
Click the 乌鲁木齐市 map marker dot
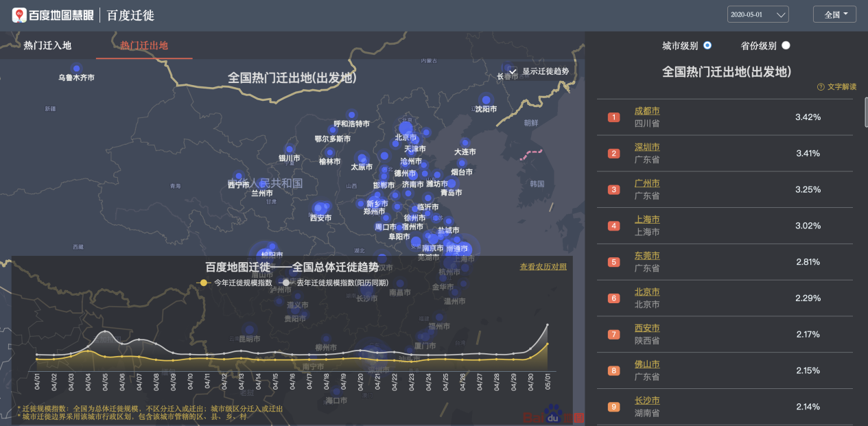tap(76, 69)
